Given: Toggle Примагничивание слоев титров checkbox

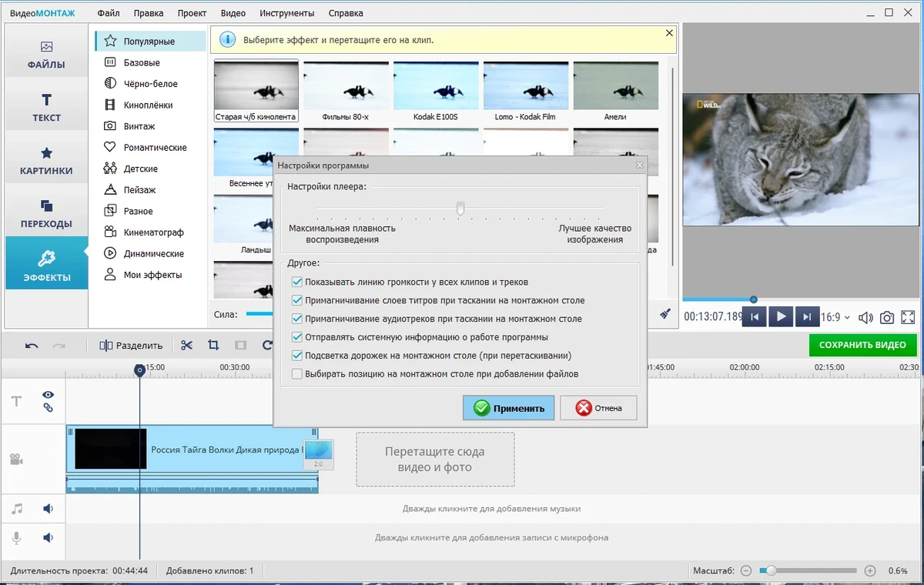Looking at the screenshot, I should point(297,300).
